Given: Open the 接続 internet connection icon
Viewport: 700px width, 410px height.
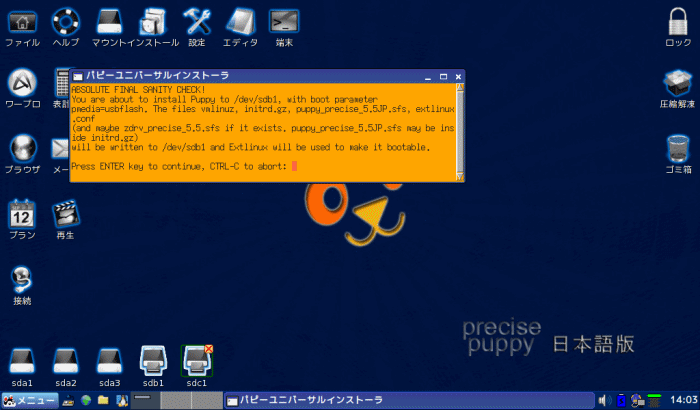Looking at the screenshot, I should click(22, 280).
